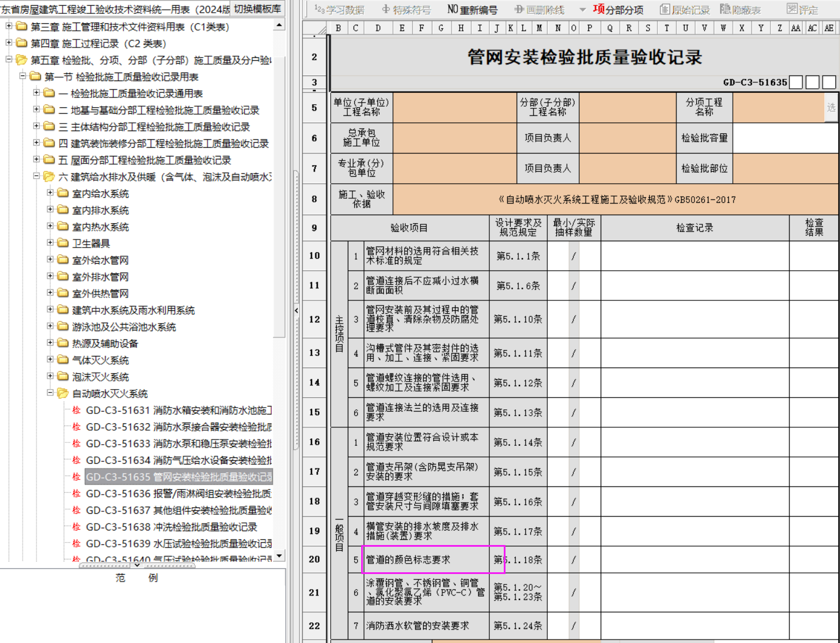This screenshot has height=643, width=840.
Task: Collapse 第五章 检验批、分项、分部 node
Action: pos(9,60)
